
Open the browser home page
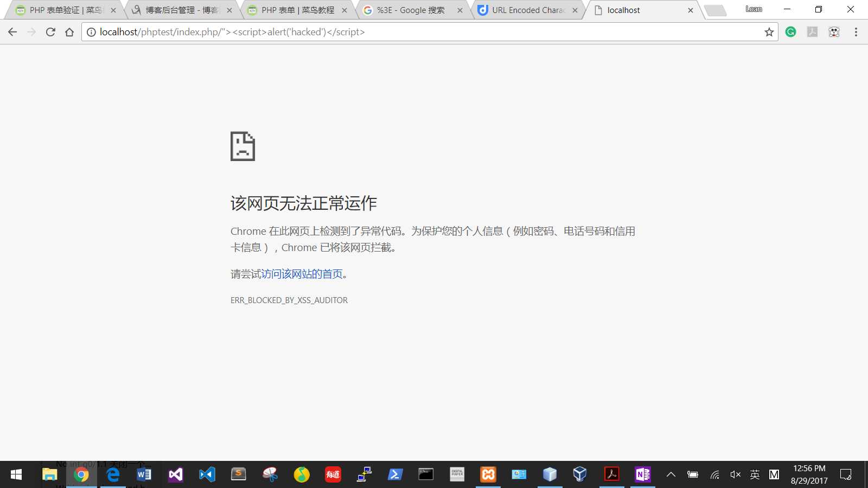click(69, 32)
